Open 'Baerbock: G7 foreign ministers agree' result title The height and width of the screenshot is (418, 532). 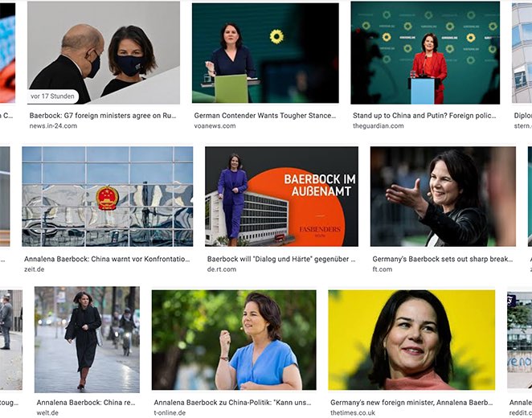[x=103, y=116]
